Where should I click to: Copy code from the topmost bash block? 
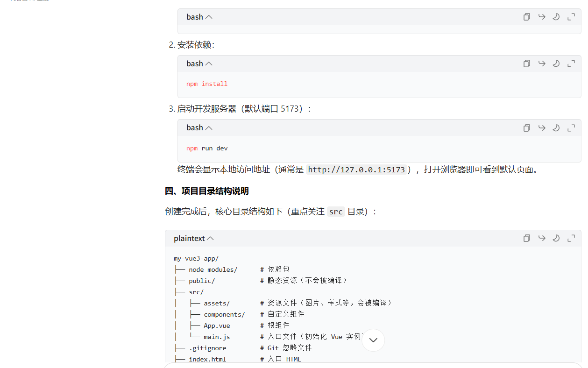[527, 17]
